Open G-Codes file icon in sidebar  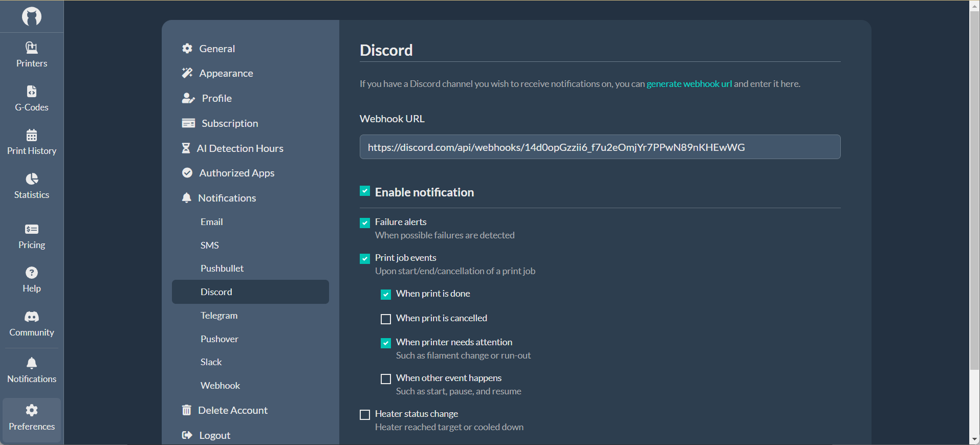(32, 92)
